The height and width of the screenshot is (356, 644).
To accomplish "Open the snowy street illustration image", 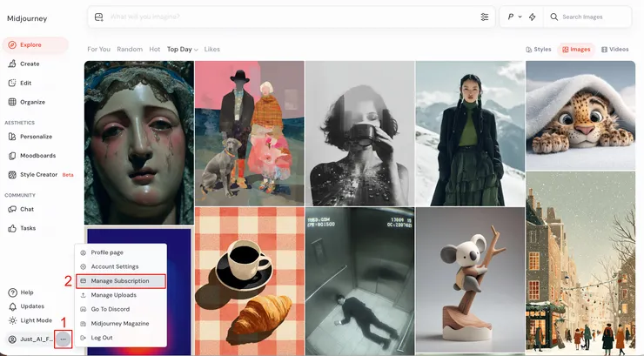I will pos(580,263).
